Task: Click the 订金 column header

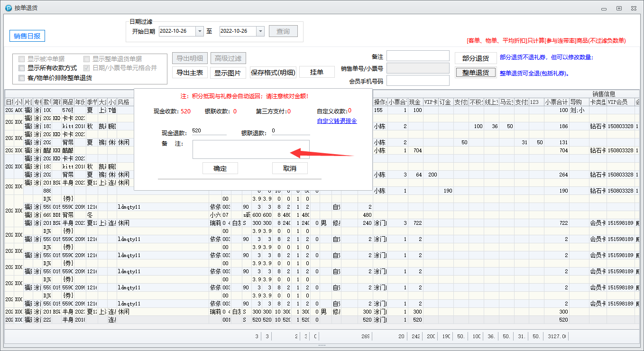Action: tap(446, 102)
